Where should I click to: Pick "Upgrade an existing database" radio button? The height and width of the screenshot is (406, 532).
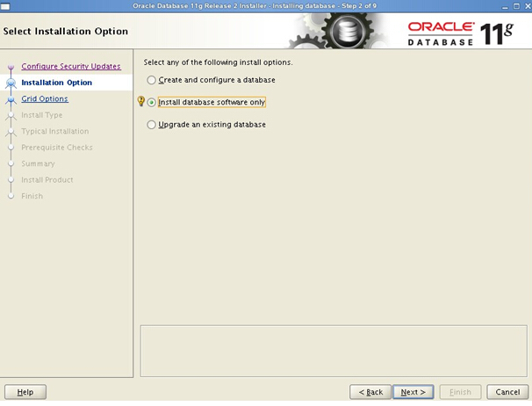click(x=152, y=125)
